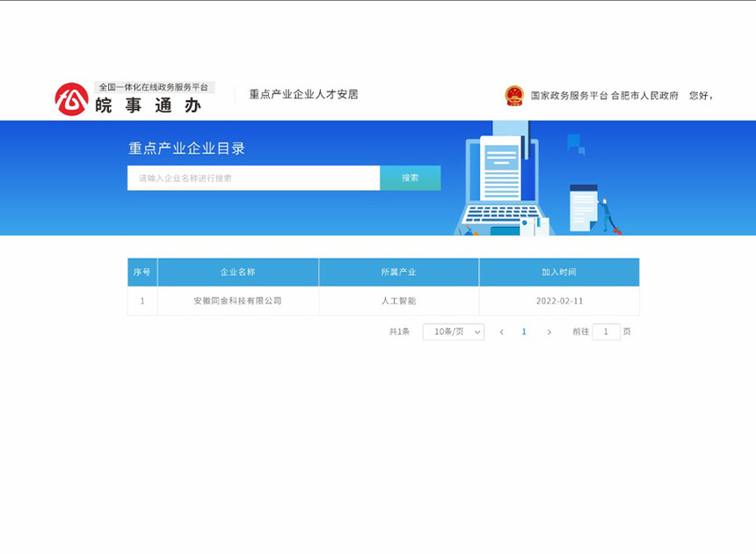
Task: Select the 安徽同金科技有限公司 row entry
Action: tap(237, 301)
